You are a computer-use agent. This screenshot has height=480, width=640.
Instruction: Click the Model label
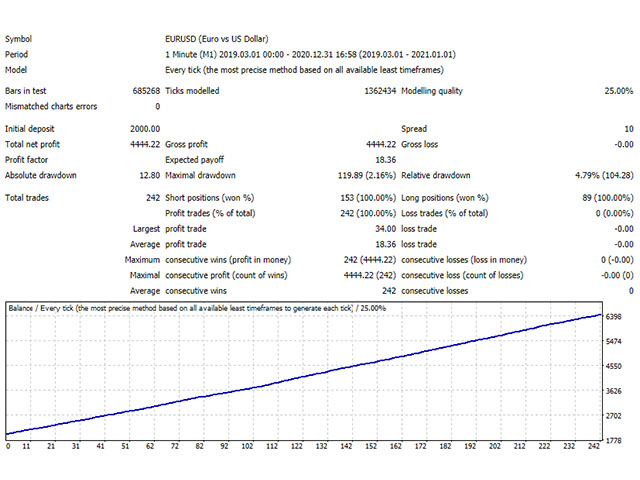click(x=16, y=70)
